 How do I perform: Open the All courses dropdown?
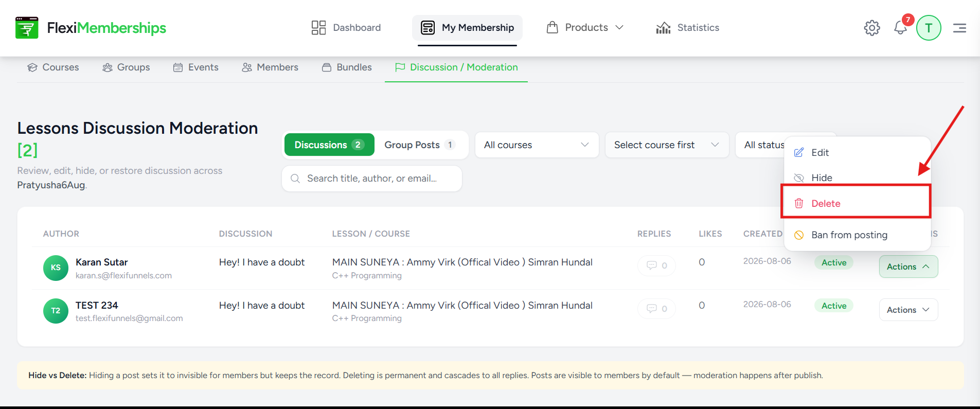tap(537, 145)
